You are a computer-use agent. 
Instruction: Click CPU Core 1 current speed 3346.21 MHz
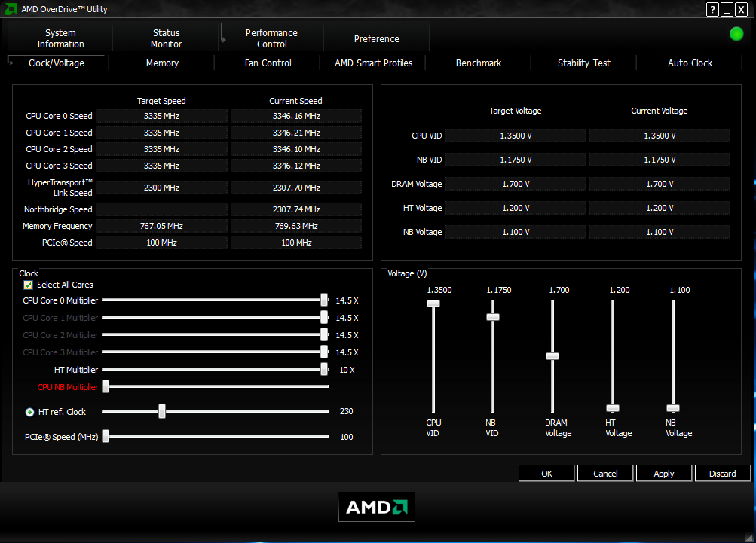(296, 133)
